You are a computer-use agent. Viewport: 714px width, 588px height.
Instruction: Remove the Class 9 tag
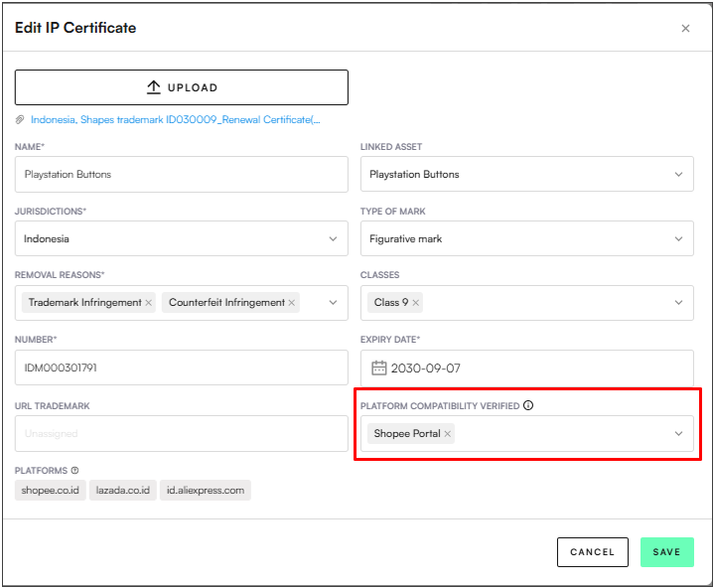pyautogui.click(x=416, y=303)
